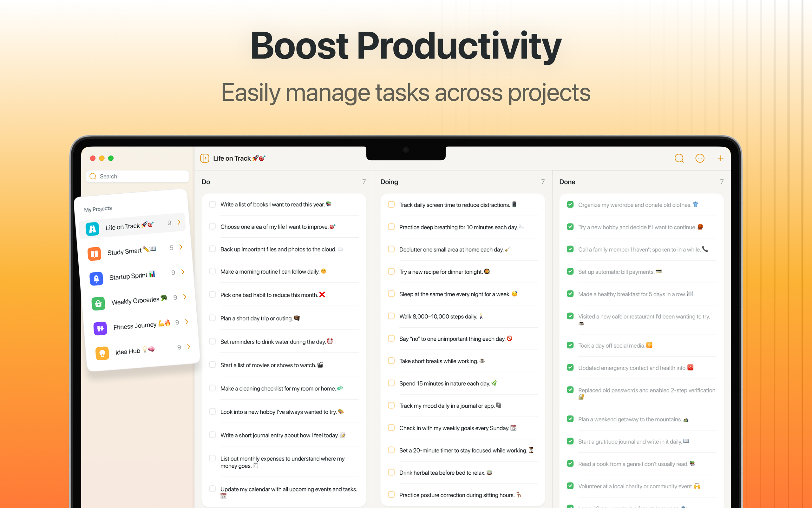
Task: Check 'Practice deep breathing' task
Action: pos(391,227)
